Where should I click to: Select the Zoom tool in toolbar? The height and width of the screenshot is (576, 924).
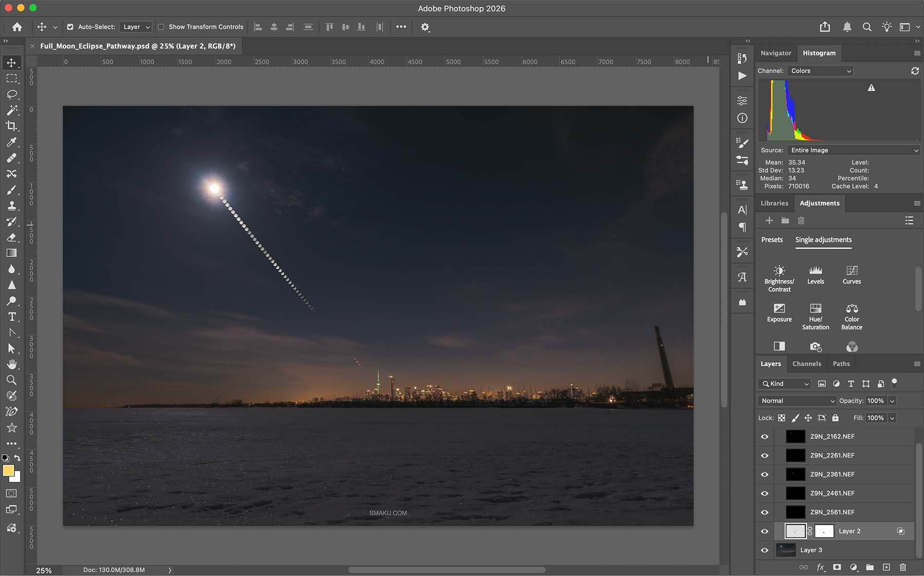pos(11,380)
